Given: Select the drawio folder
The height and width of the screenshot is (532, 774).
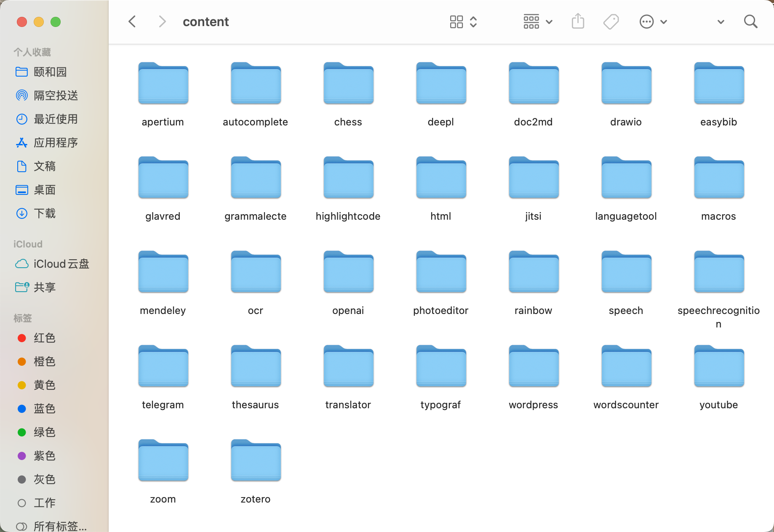Looking at the screenshot, I should pyautogui.click(x=626, y=83).
